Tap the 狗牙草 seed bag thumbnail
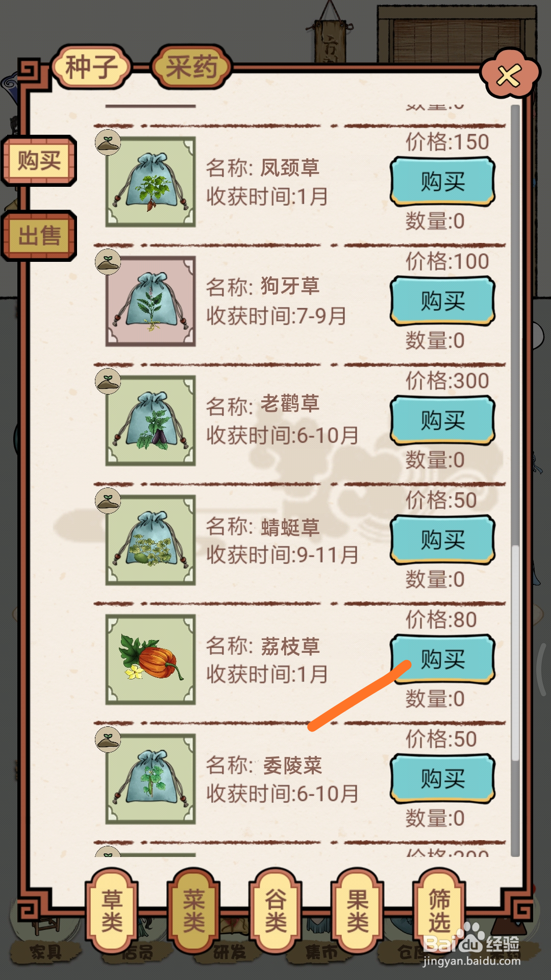The image size is (551, 980). (x=151, y=301)
